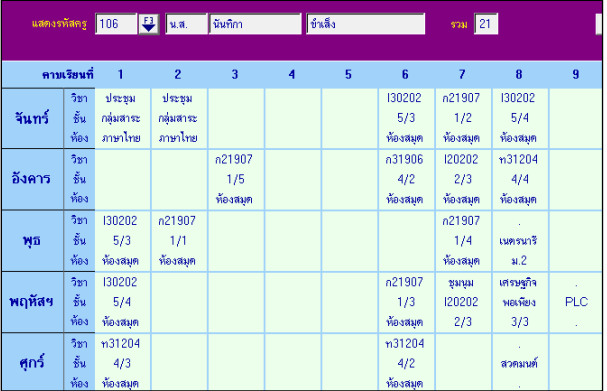This screenshot has width=607, height=391.
Task: Click the total field showing 21
Action: [486, 24]
